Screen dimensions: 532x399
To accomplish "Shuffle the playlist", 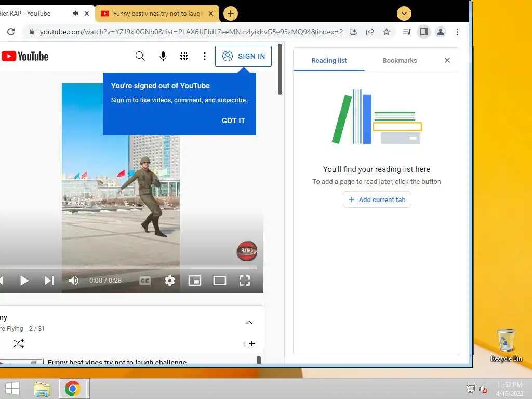I will coord(19,343).
